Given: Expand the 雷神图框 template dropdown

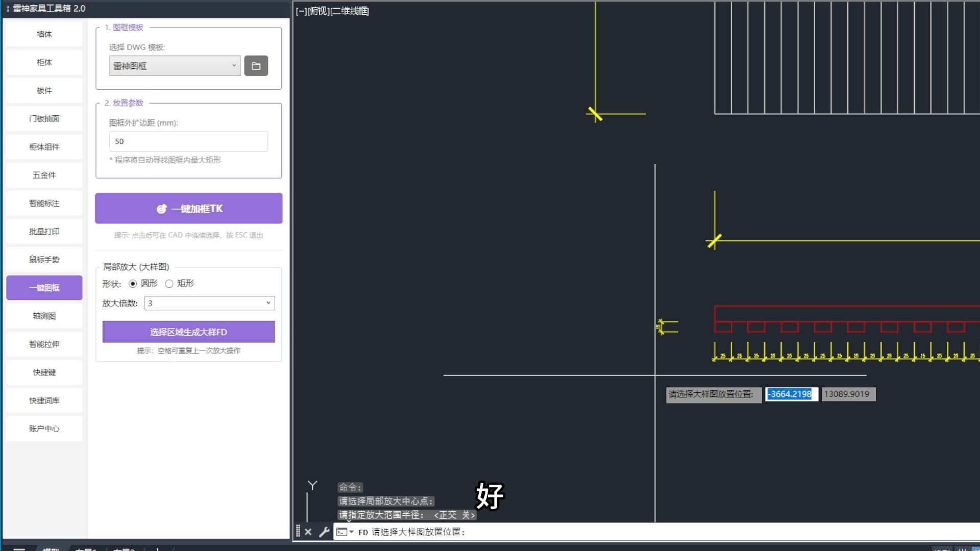Looking at the screenshot, I should tap(175, 66).
